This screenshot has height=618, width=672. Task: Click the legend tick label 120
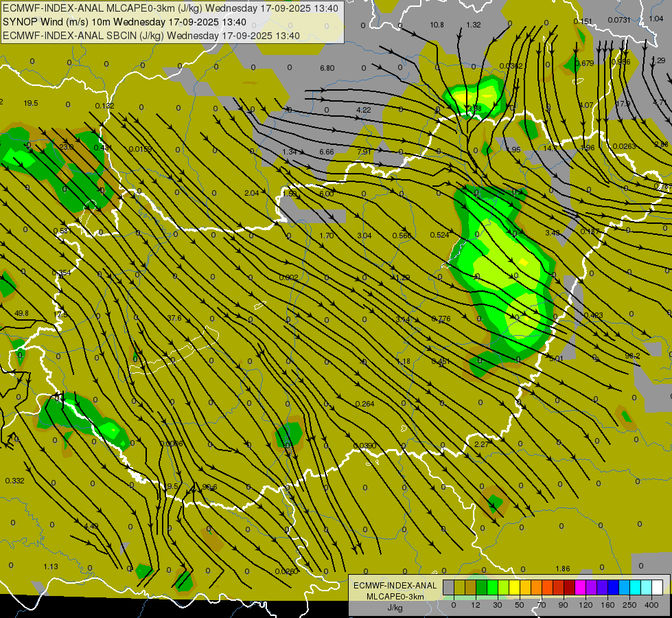[x=586, y=605]
